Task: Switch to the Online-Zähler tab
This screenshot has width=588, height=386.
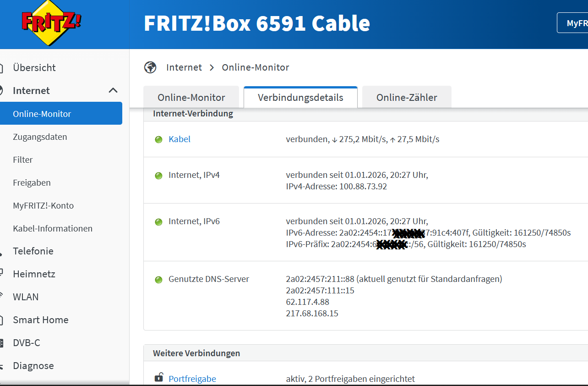Action: [407, 97]
